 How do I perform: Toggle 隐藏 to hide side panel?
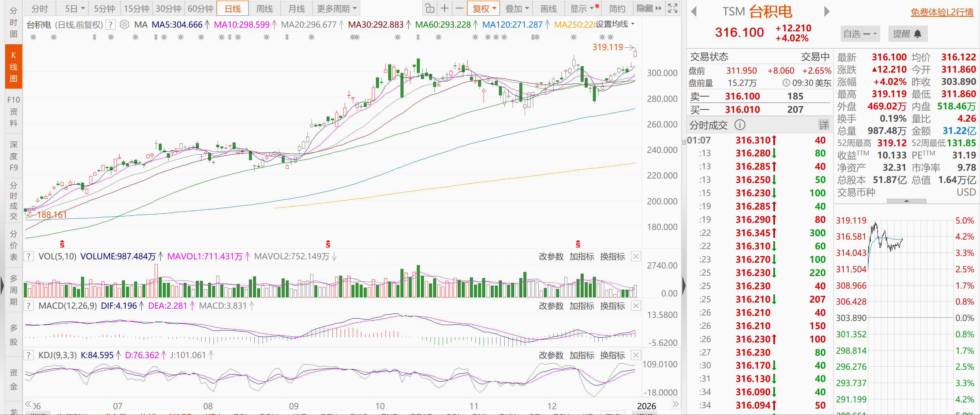click(649, 9)
